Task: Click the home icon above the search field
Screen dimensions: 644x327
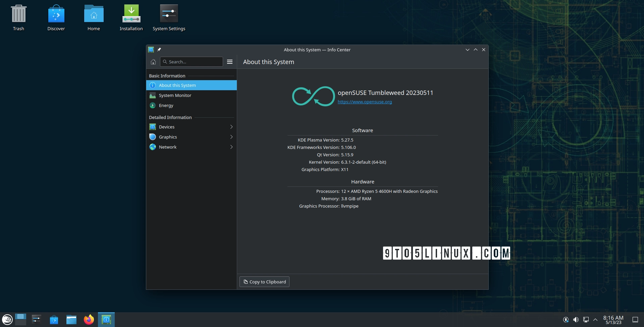Action: 153,62
